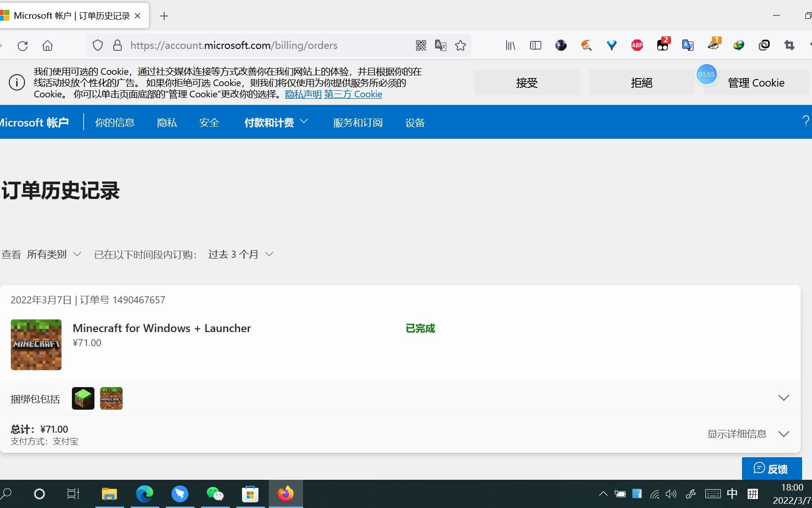Open the orange bird extension icon
The height and width of the screenshot is (508, 812).
click(x=586, y=46)
